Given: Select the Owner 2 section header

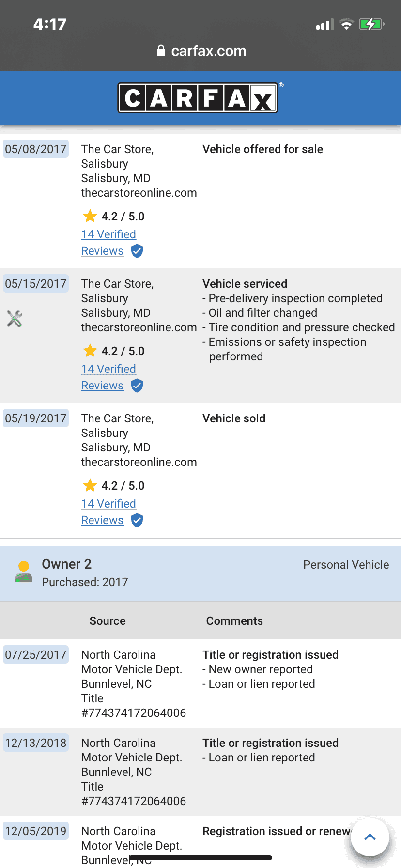Looking at the screenshot, I should (200, 573).
